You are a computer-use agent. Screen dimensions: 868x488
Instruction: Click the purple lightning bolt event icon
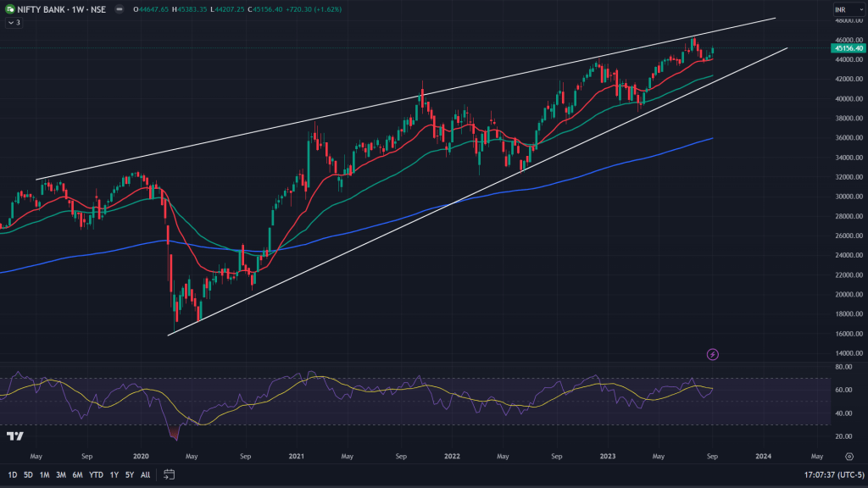[x=712, y=353]
